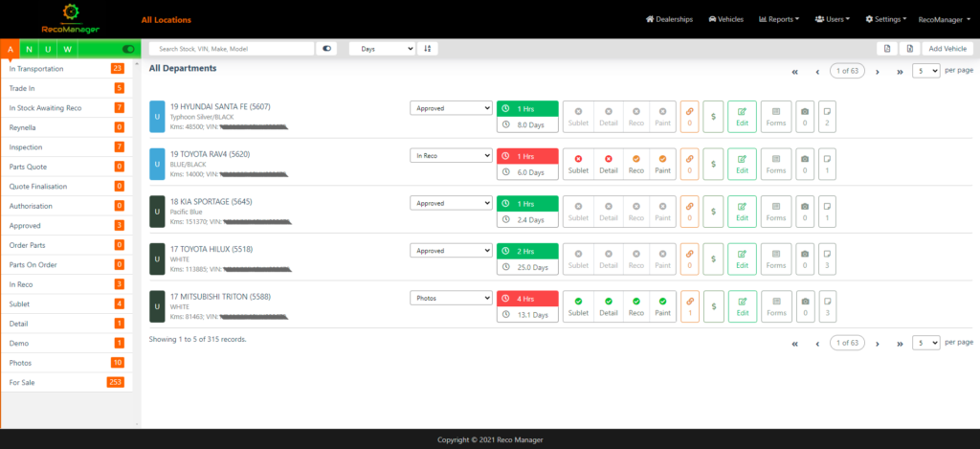Go to next page in top pagination
This screenshot has height=449, width=980.
point(878,71)
